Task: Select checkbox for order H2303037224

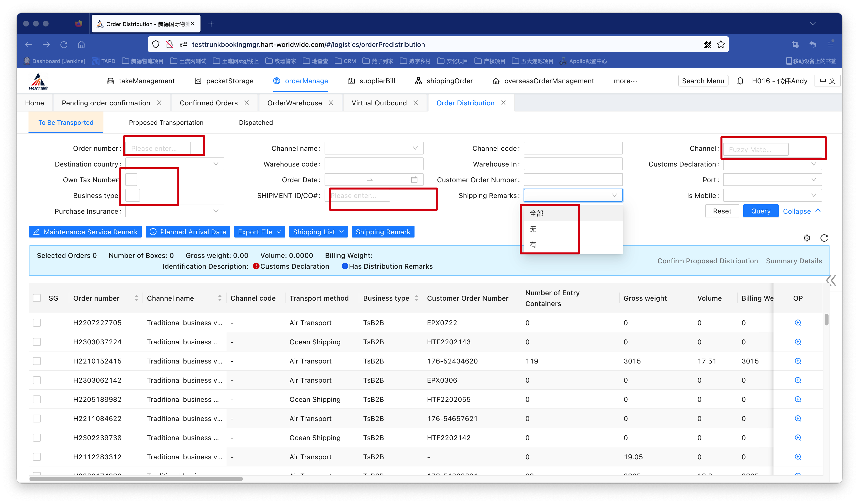Action: pos(37,342)
